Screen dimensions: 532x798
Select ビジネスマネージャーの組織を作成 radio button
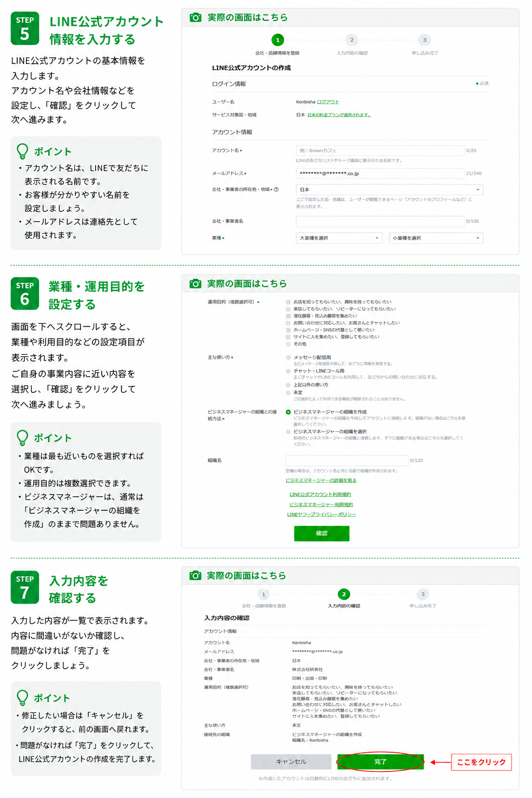(288, 412)
